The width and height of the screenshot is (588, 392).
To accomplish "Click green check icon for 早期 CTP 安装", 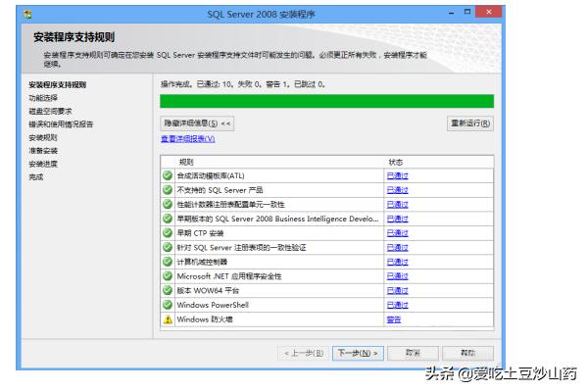I will click(168, 233).
